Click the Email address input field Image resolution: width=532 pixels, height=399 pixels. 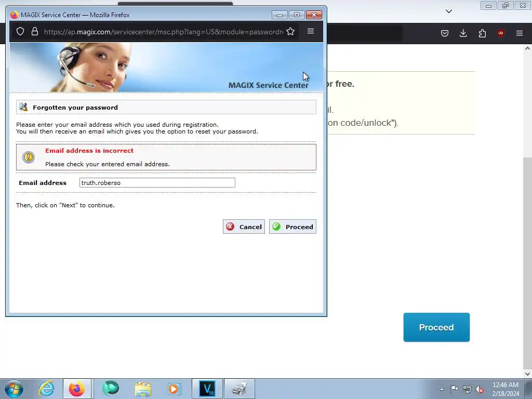(x=157, y=182)
